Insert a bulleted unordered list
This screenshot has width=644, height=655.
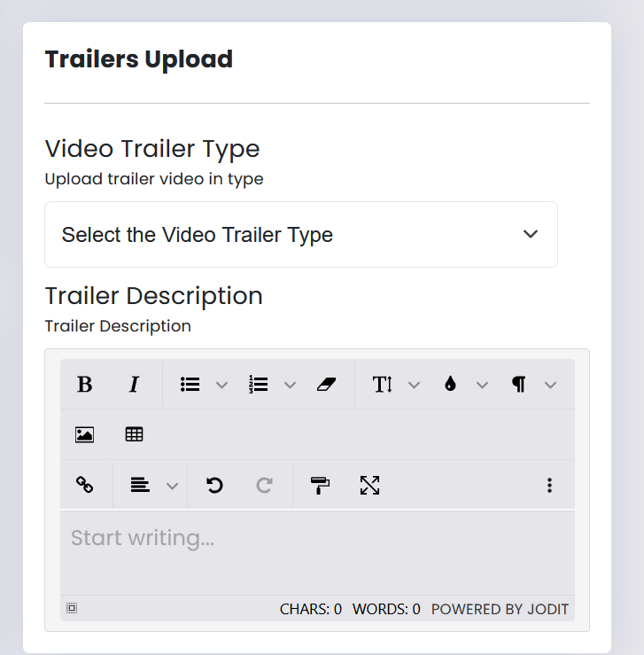tap(190, 385)
